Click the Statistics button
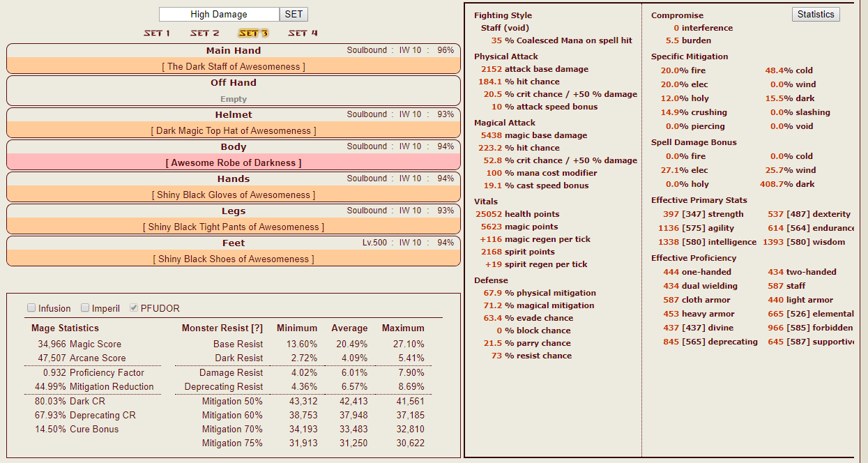 pos(815,15)
